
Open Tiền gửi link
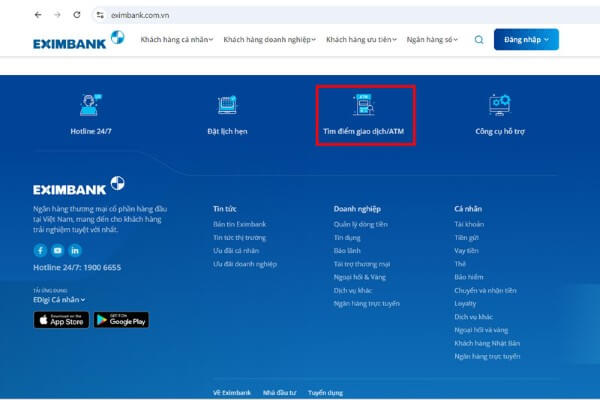click(x=466, y=238)
